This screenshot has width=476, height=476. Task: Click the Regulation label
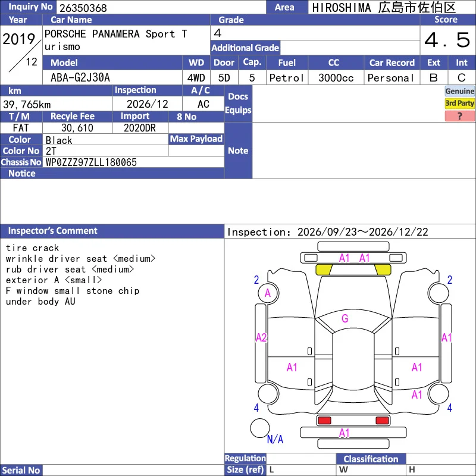click(245, 458)
